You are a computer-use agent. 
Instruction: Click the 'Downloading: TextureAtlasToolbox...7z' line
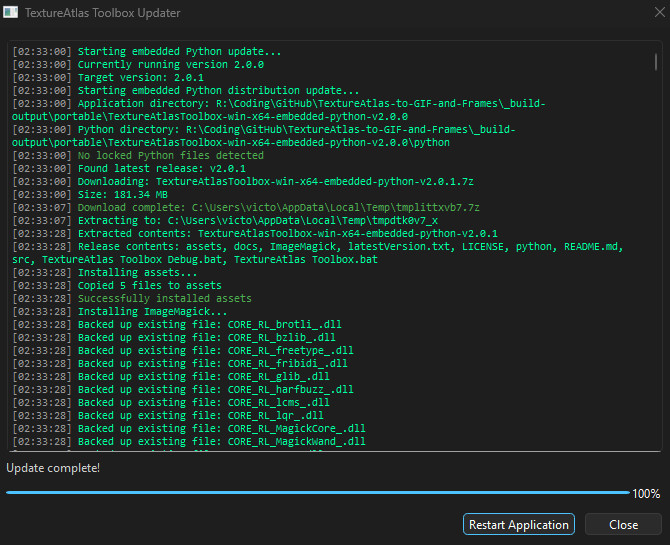click(x=243, y=181)
